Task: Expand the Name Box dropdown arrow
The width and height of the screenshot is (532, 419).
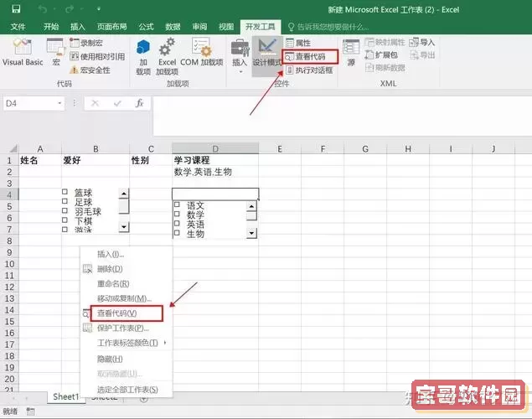Action: click(x=59, y=103)
